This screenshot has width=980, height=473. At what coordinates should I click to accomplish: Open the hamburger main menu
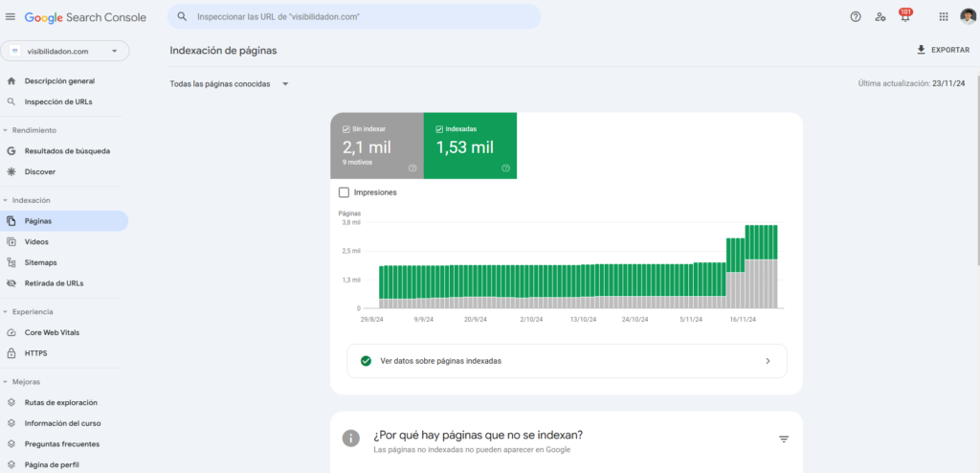(11, 17)
